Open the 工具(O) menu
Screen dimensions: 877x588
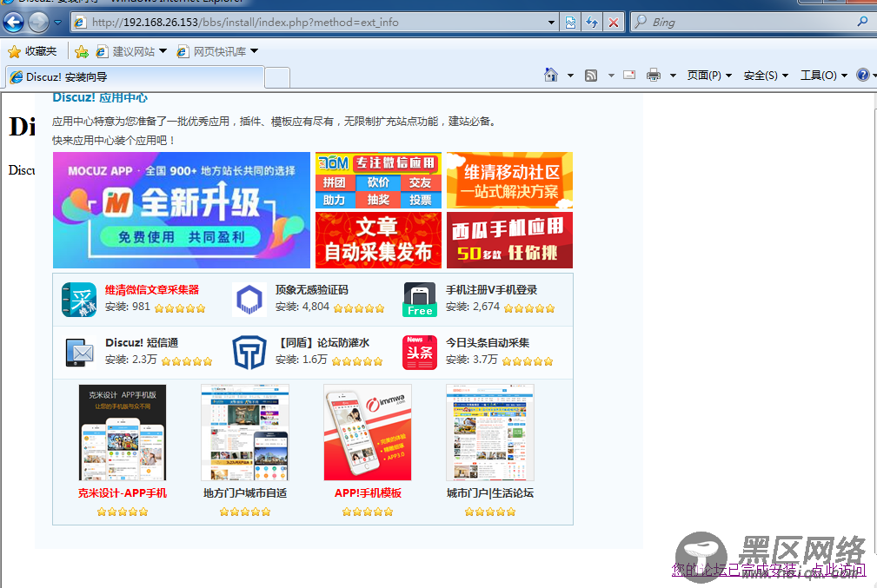(x=824, y=76)
